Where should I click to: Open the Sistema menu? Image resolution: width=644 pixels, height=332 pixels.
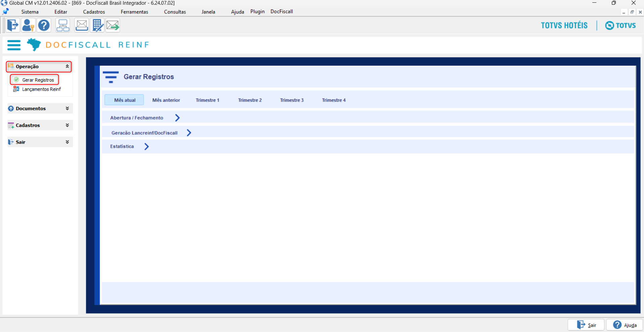coord(30,12)
